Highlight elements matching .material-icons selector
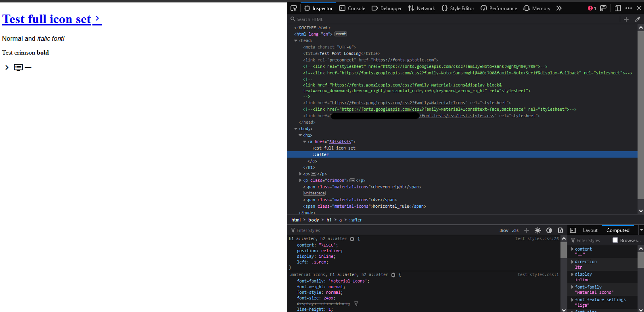The image size is (644, 312). point(393,275)
